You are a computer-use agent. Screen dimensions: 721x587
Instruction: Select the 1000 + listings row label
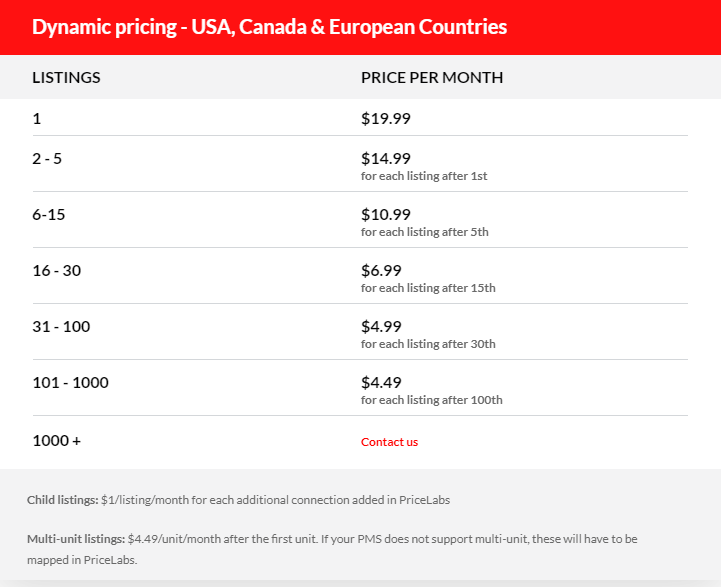click(x=57, y=441)
